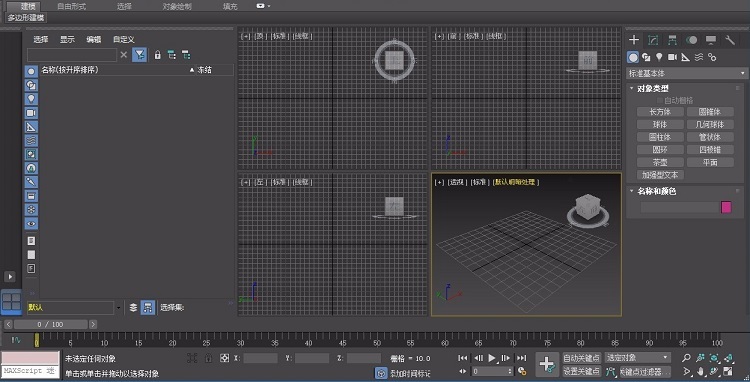Switch to the 填充 ribbon tab
This screenshot has height=382, width=750.
pos(230,7)
